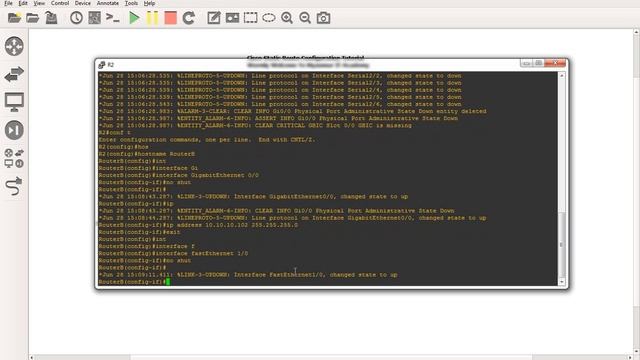Browse security devices icon
This screenshot has width=640, height=360.
pos(14,130)
